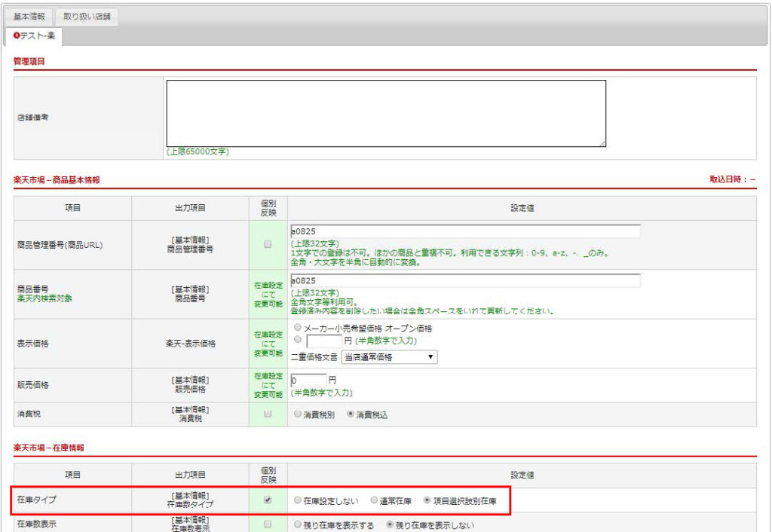
Task: Click the 表示価格 yen amount input
Action: click(x=325, y=341)
